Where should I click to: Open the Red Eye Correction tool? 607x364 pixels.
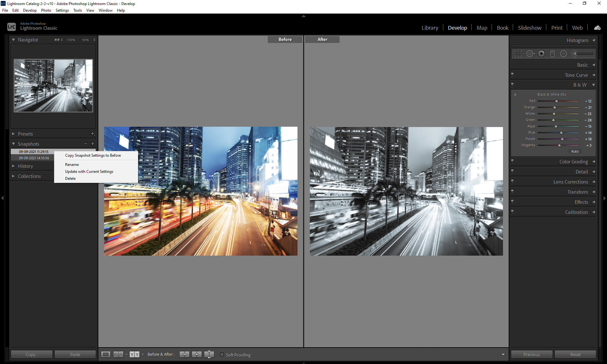[542, 53]
